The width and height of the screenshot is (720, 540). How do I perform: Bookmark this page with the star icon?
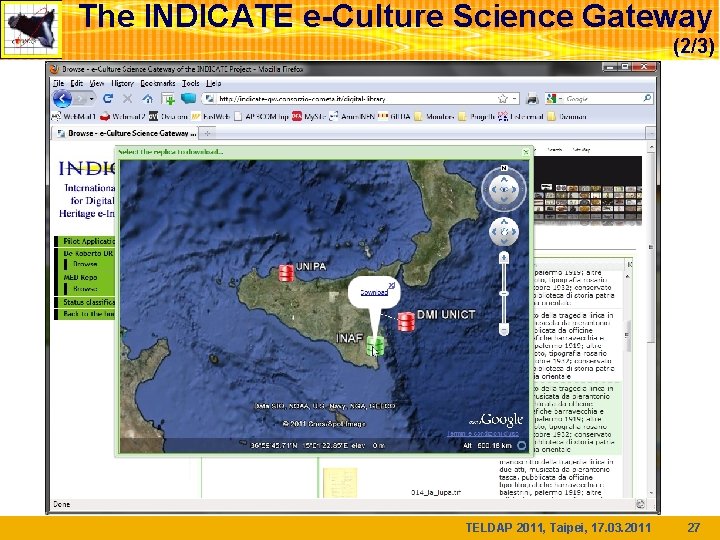(503, 99)
